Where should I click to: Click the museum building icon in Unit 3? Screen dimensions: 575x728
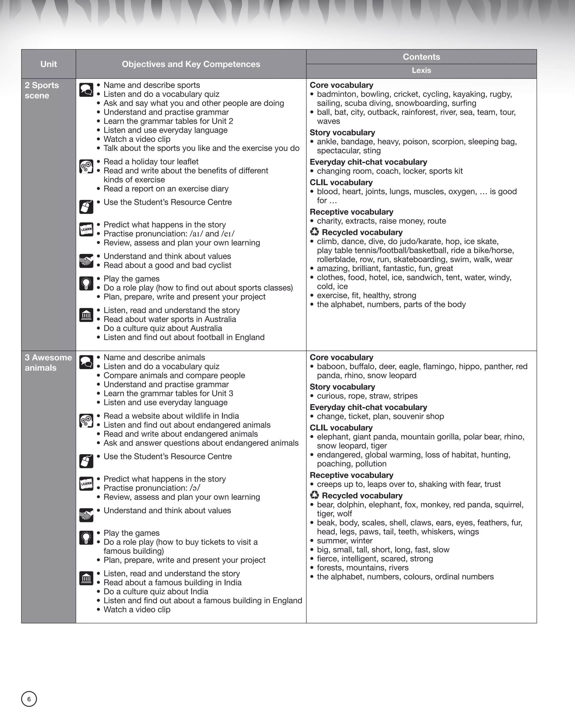pyautogui.click(x=86, y=578)
